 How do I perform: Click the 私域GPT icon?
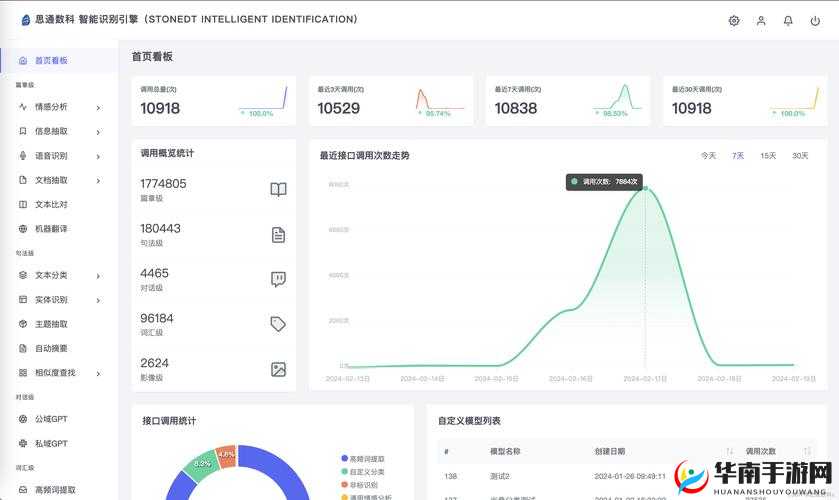tap(22, 443)
